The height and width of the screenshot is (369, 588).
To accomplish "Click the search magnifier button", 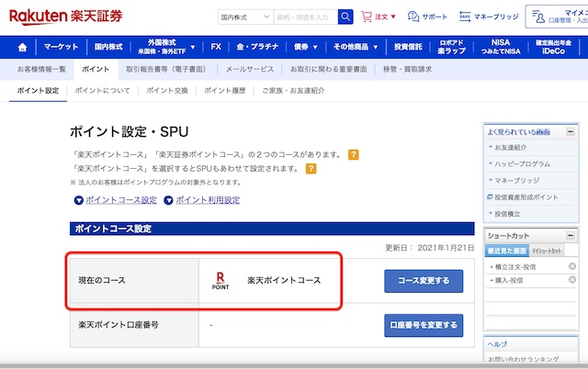I will tap(345, 17).
